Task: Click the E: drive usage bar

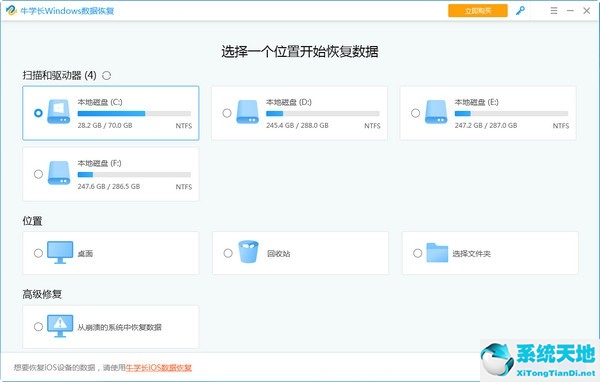Action: tap(512, 113)
